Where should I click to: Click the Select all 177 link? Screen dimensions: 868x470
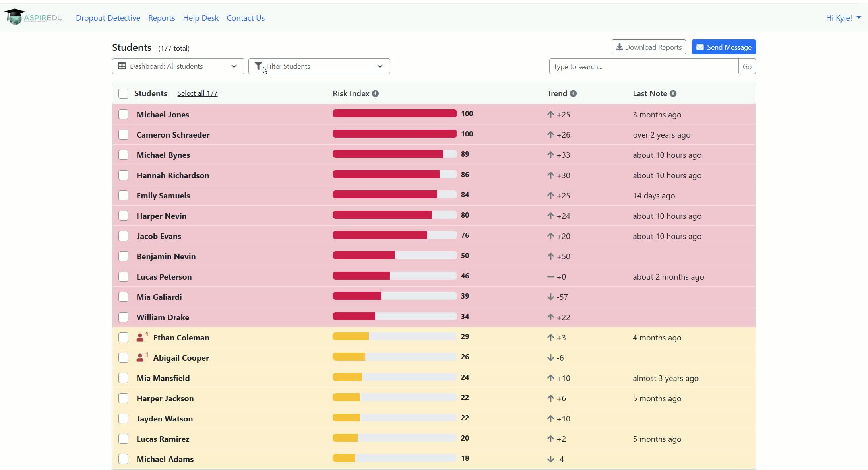198,93
